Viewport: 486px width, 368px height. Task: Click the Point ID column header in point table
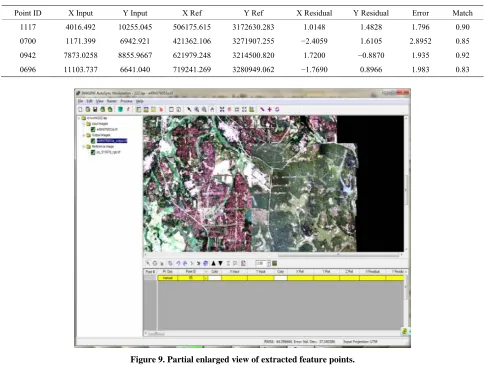[x=190, y=272]
